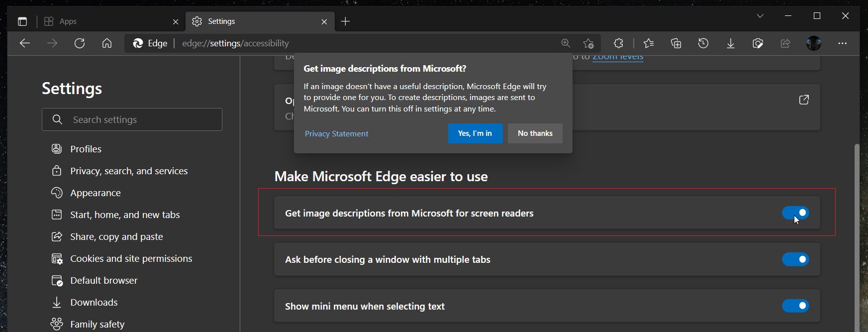This screenshot has width=868, height=332.
Task: Close the Apps tab
Action: coord(176,21)
